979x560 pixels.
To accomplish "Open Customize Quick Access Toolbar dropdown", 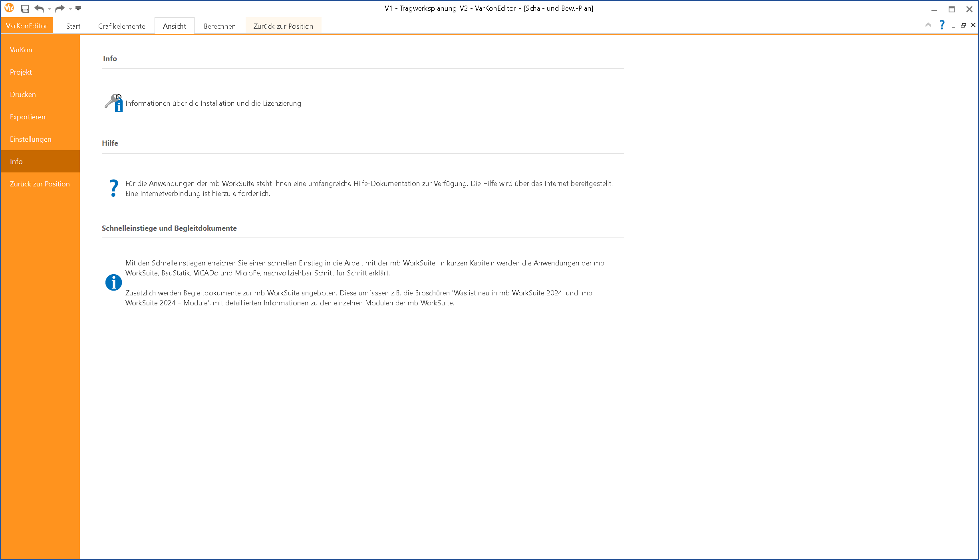I will click(78, 8).
